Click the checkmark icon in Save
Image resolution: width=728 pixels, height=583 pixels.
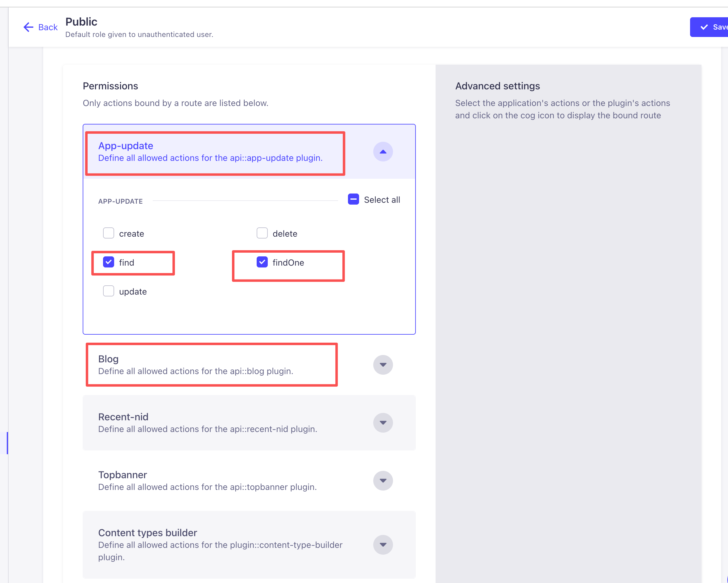coord(704,27)
